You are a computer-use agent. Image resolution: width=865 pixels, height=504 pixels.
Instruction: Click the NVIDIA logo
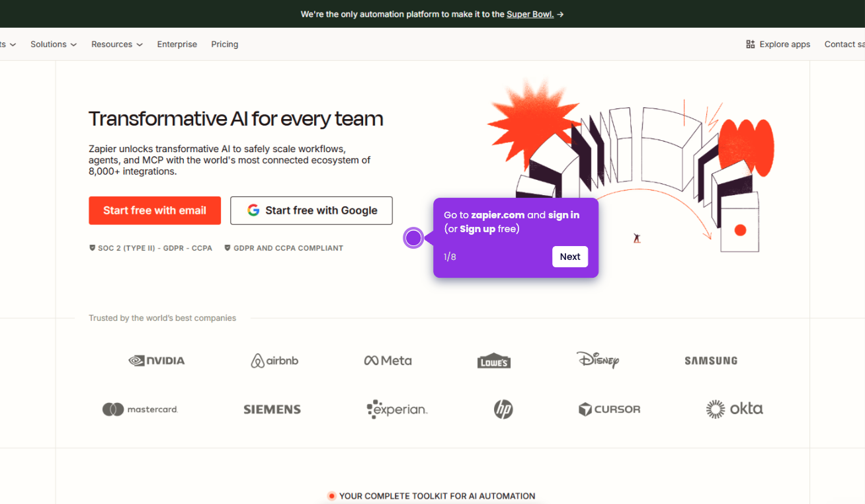click(157, 360)
